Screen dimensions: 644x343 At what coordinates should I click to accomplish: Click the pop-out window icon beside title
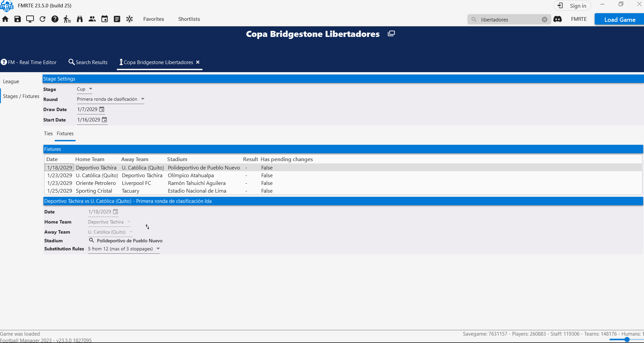tap(391, 34)
